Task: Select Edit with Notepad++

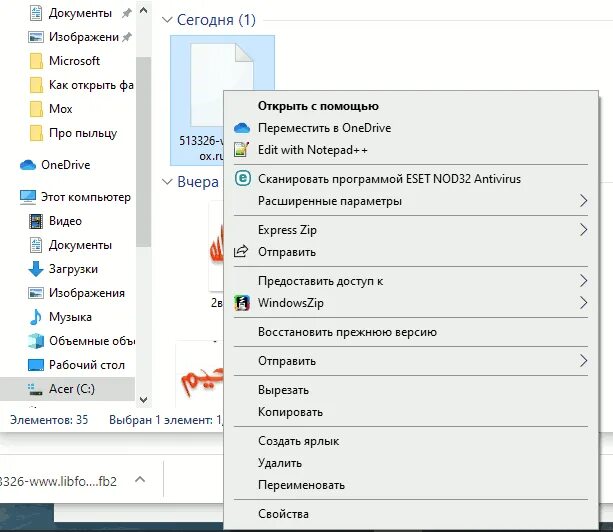Action: click(x=410, y=150)
